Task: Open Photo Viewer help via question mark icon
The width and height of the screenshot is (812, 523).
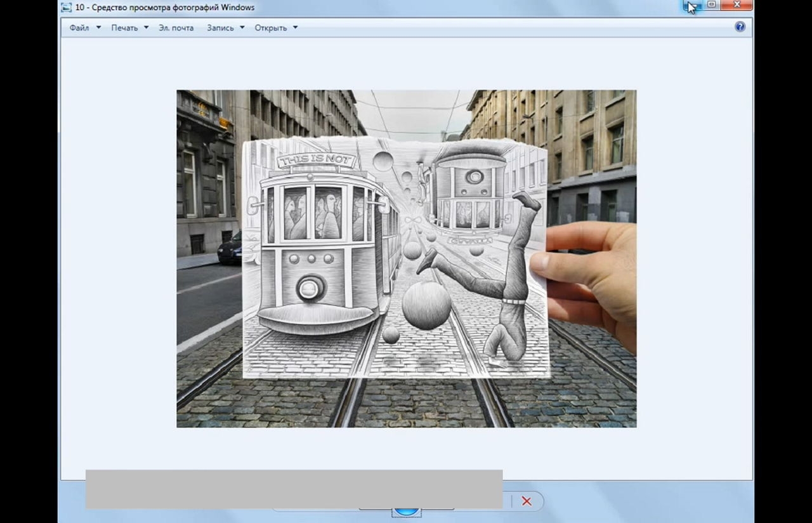Action: tap(740, 27)
